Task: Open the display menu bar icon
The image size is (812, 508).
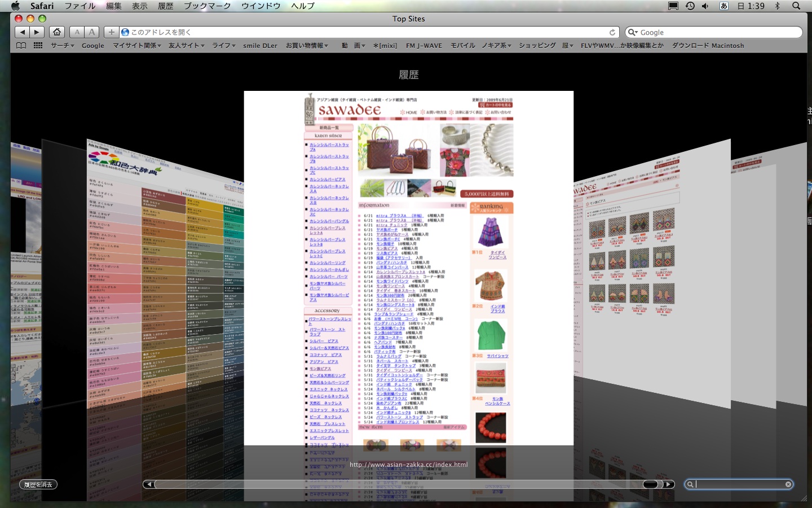Action: pos(673,6)
